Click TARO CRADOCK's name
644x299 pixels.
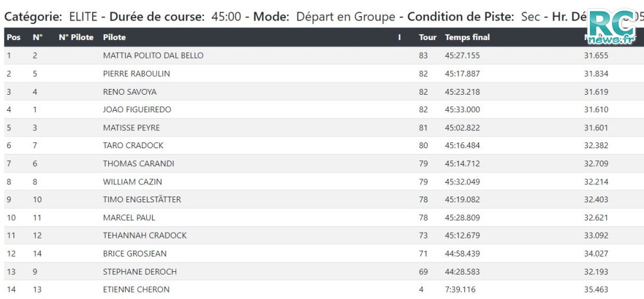[x=133, y=146]
